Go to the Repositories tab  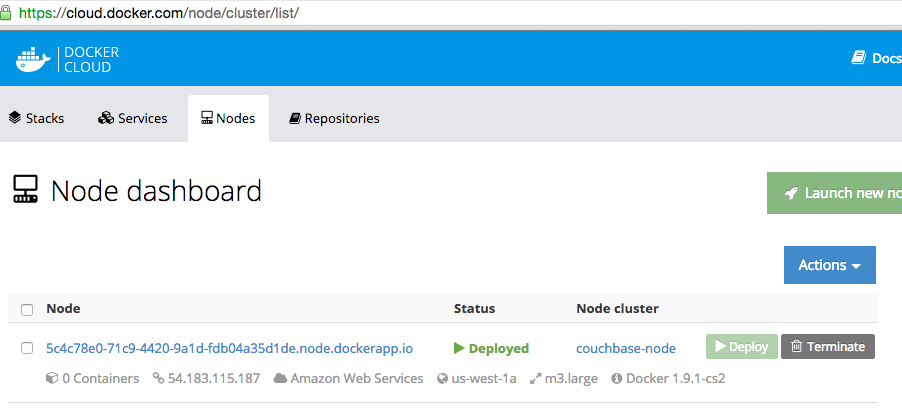coord(334,118)
